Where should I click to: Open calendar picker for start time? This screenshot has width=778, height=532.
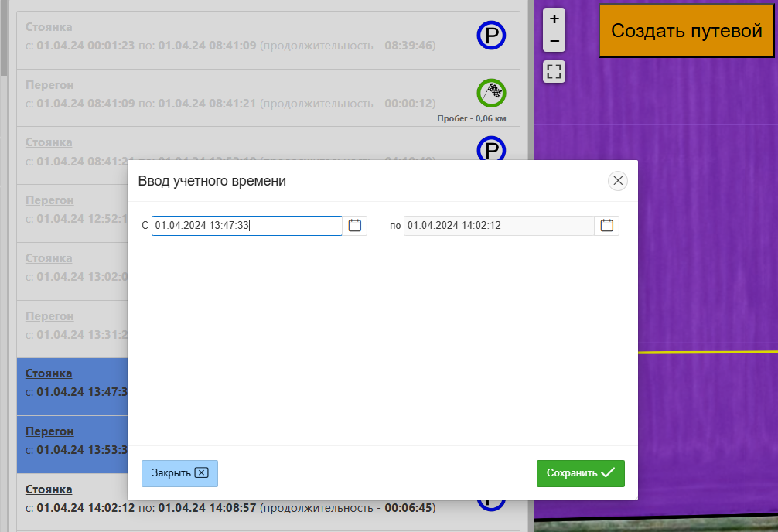(355, 226)
